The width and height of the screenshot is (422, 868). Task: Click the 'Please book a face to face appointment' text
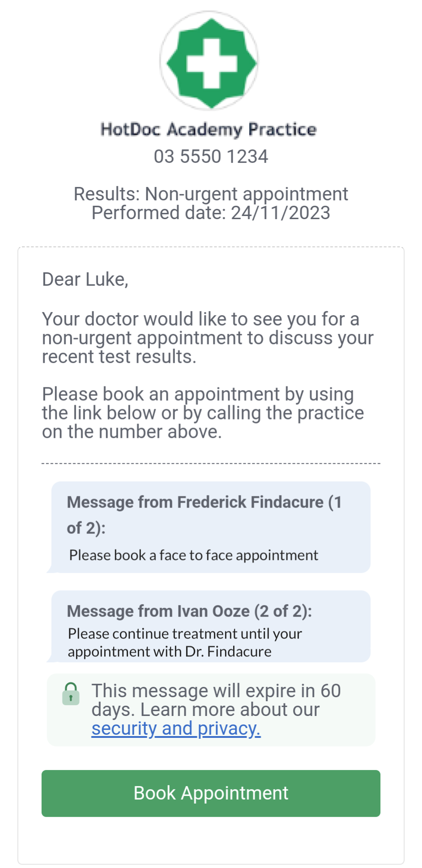coord(193,555)
